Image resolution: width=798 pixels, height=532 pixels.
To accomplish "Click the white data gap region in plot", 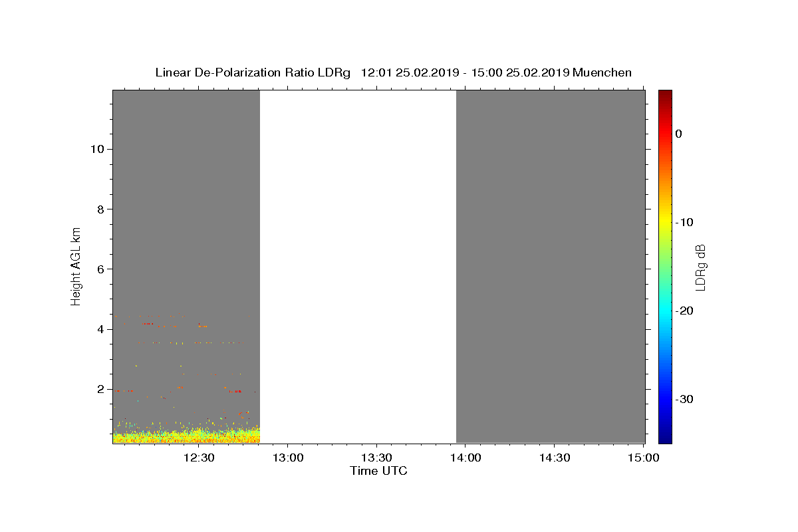I will point(358,266).
